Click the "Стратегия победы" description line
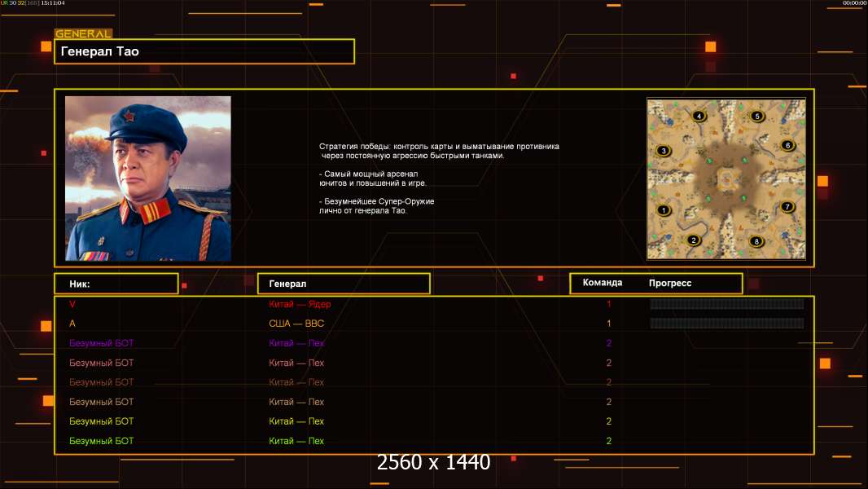Viewport: 868px width, 489px height. 439,147
